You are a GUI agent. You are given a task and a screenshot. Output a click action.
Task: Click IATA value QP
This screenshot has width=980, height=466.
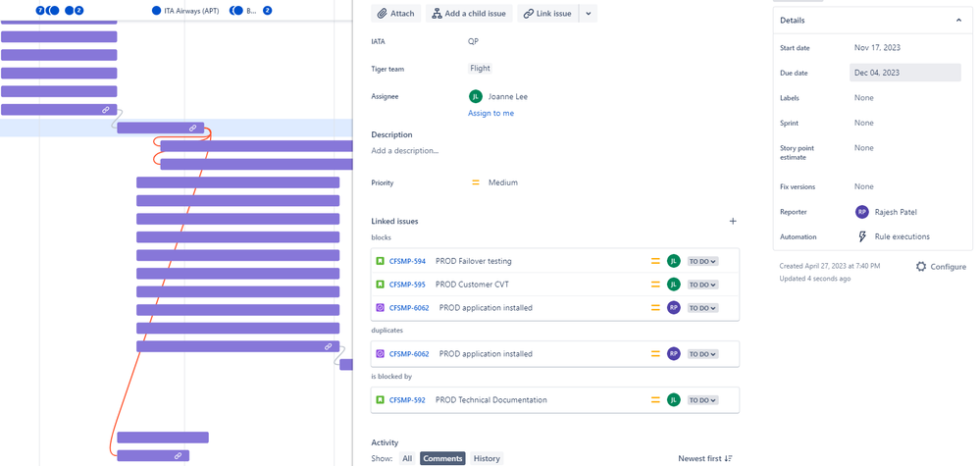(473, 42)
